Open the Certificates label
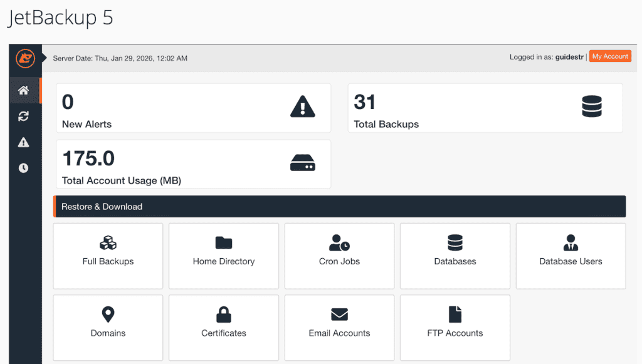This screenshot has height=364, width=642. [224, 333]
